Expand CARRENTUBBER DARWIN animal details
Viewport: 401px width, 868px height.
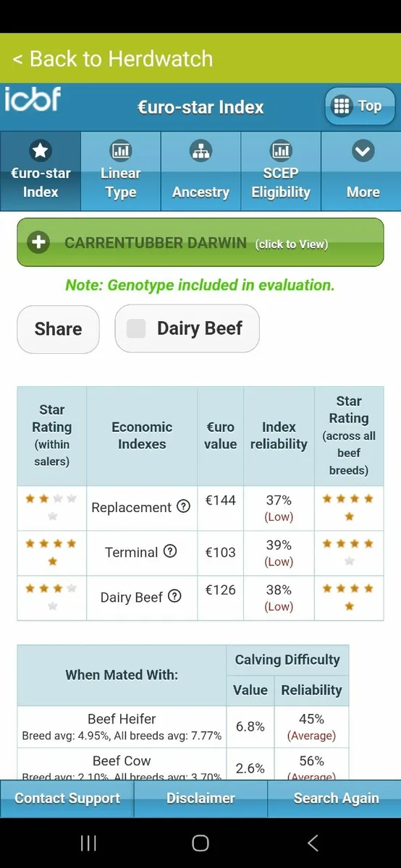(200, 242)
